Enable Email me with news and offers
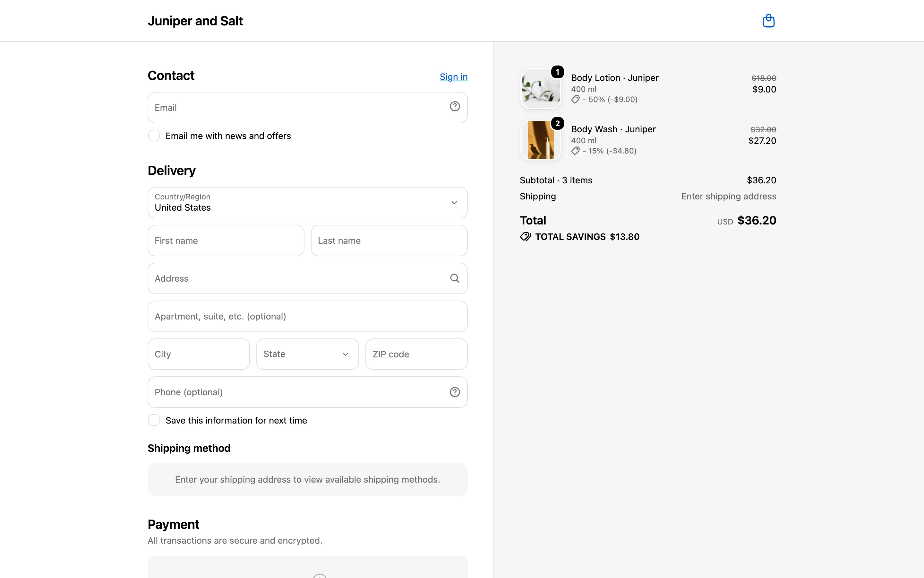 (x=154, y=136)
